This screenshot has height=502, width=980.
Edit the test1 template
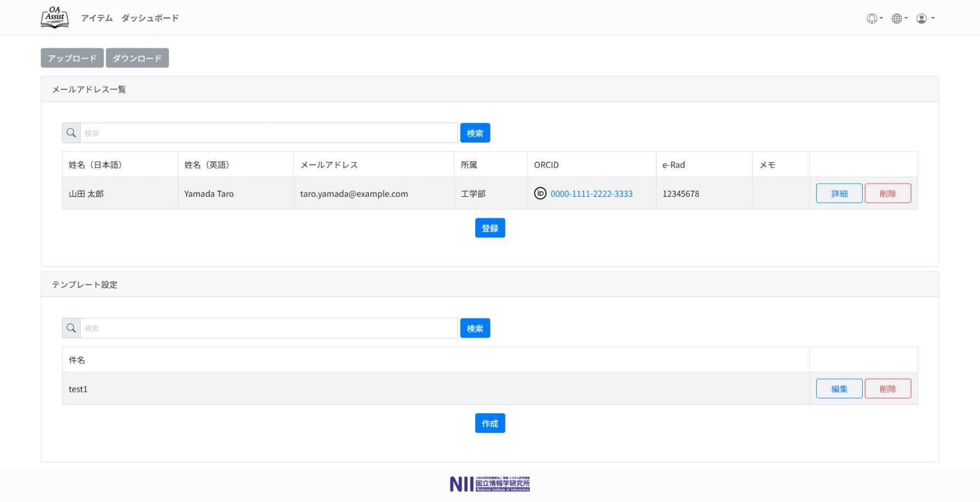point(839,389)
